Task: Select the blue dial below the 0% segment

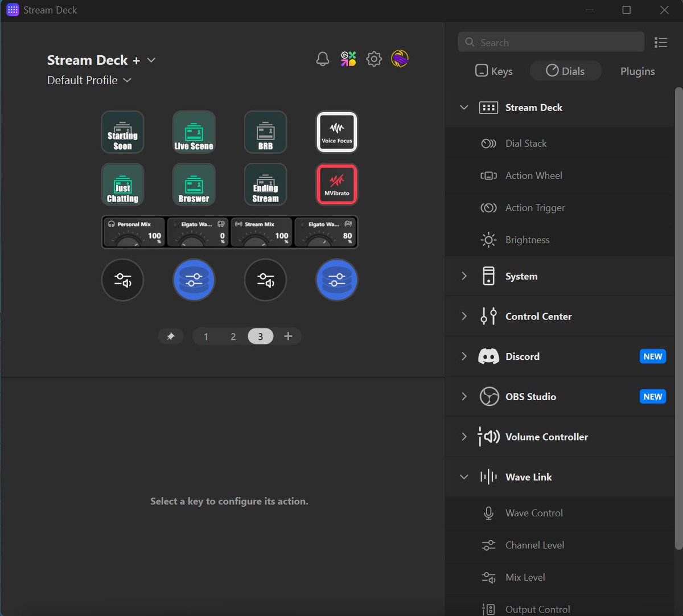Action: [194, 280]
